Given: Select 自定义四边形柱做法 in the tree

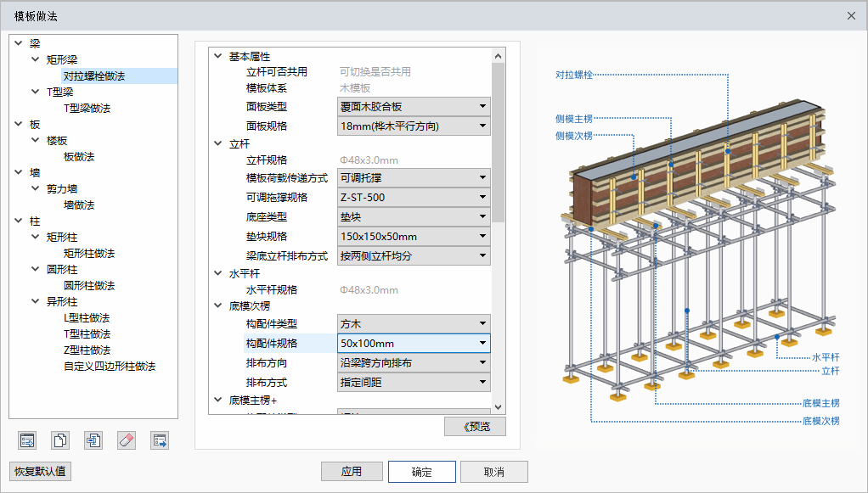Looking at the screenshot, I should pos(110,367).
